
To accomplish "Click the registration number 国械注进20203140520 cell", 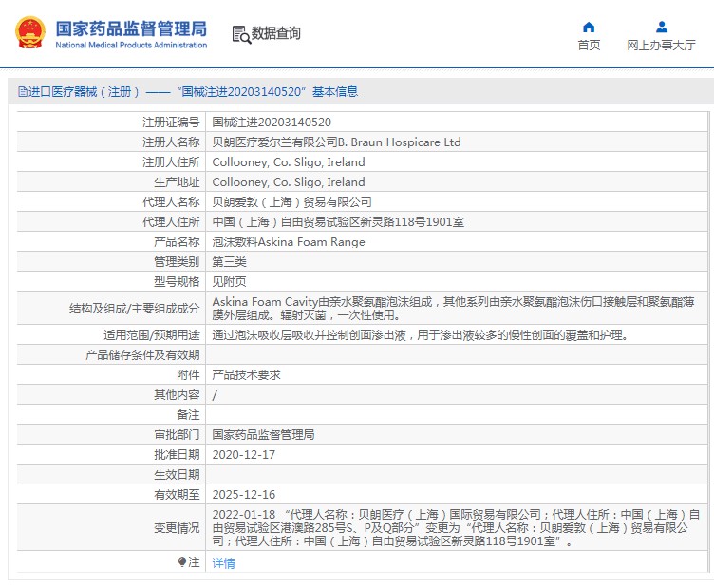I will (x=272, y=123).
